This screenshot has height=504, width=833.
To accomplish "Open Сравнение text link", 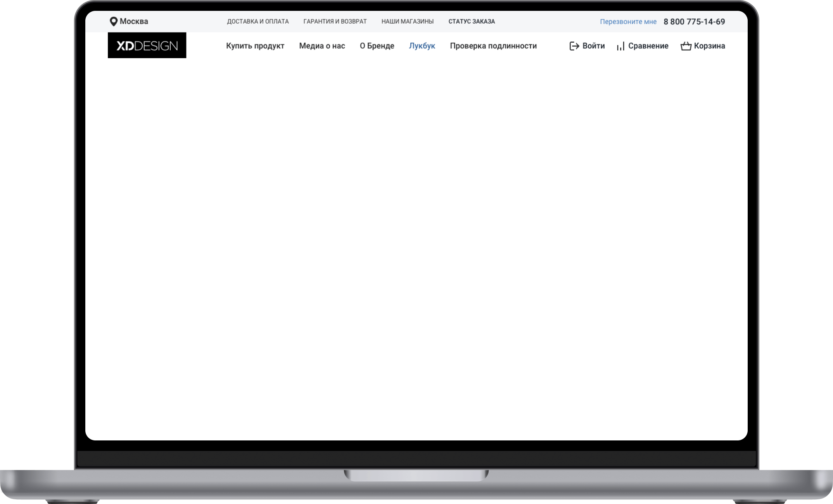I will (x=648, y=46).
